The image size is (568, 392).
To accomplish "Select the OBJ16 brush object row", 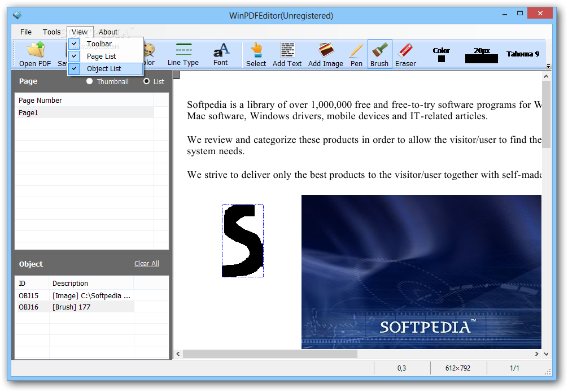I will tap(75, 307).
